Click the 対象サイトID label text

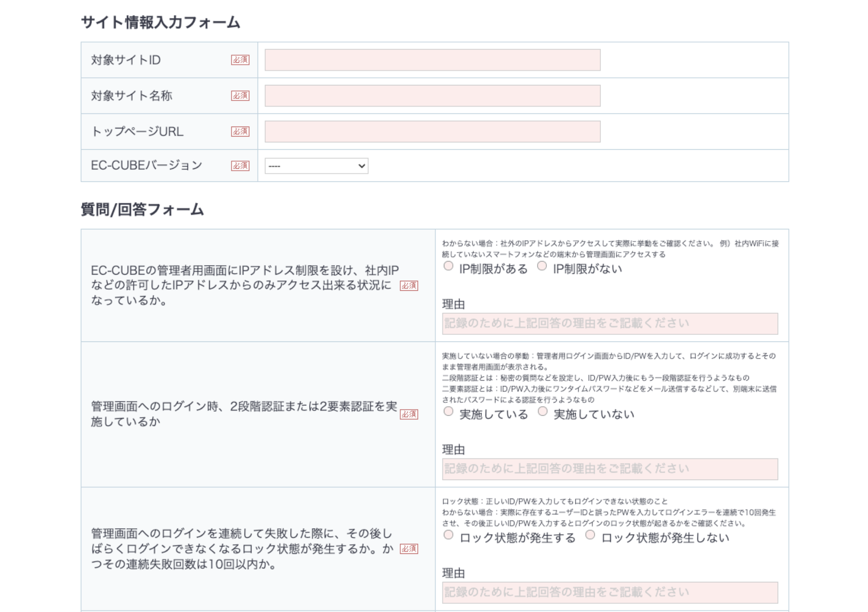coord(126,60)
